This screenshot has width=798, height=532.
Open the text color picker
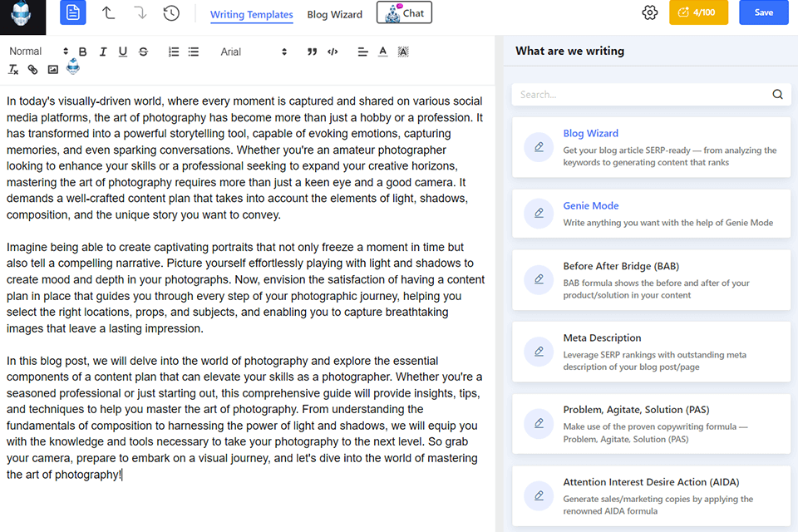point(382,52)
